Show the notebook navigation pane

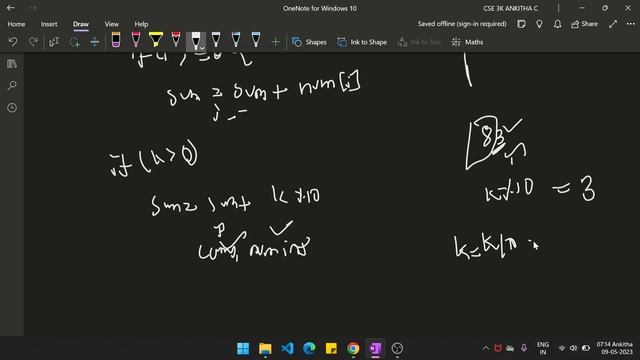click(12, 64)
